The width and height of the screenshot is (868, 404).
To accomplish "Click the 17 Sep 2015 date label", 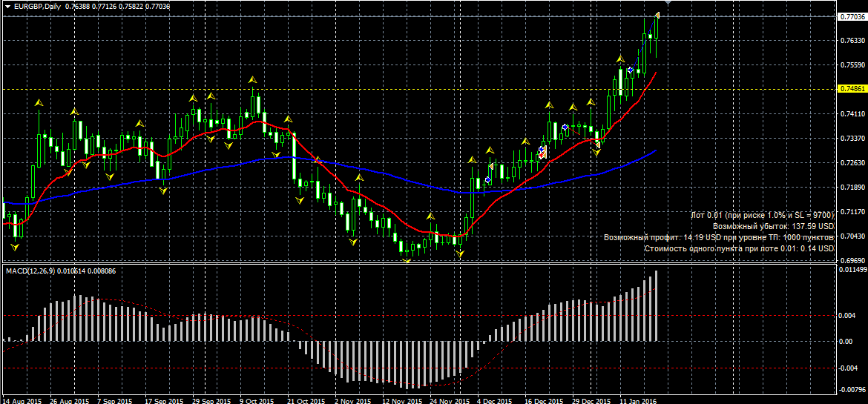I will (x=163, y=400).
